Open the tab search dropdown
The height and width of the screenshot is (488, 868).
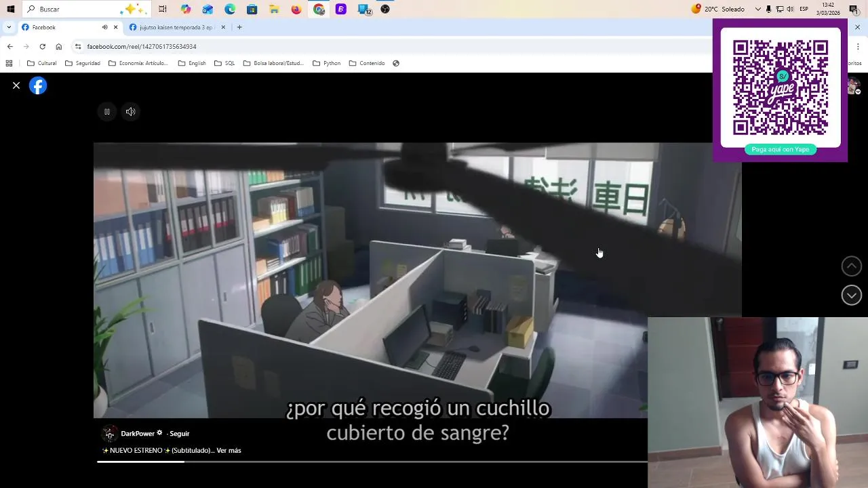pyautogui.click(x=9, y=27)
